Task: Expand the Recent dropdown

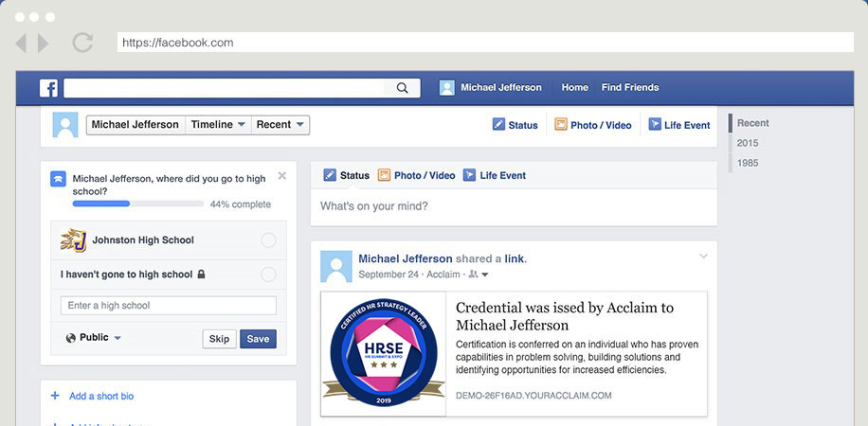Action: [280, 125]
